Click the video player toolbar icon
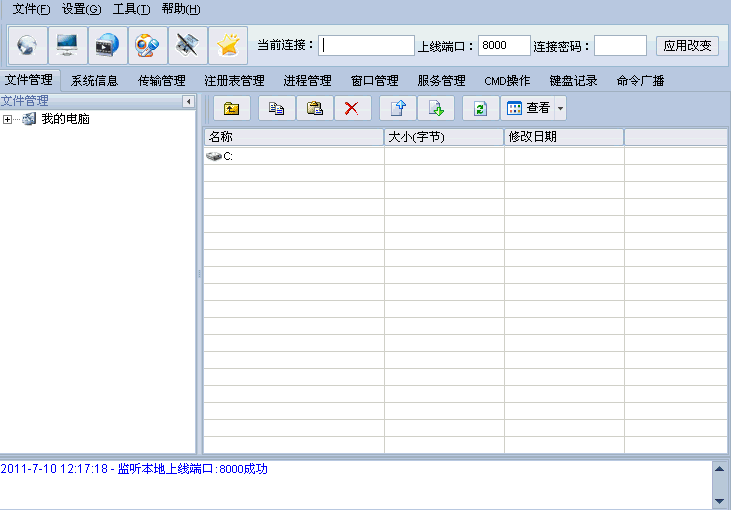Screen dimensions: 731x510 click(x=108, y=46)
